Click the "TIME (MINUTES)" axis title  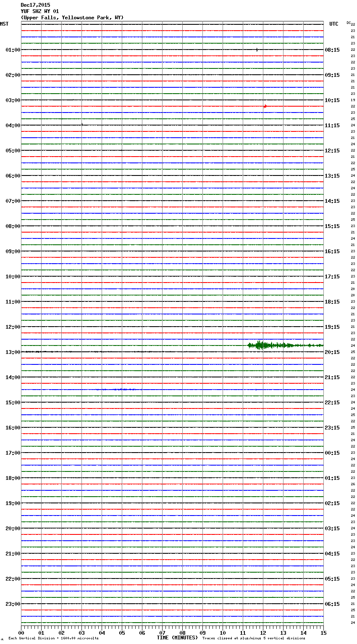coord(177,638)
